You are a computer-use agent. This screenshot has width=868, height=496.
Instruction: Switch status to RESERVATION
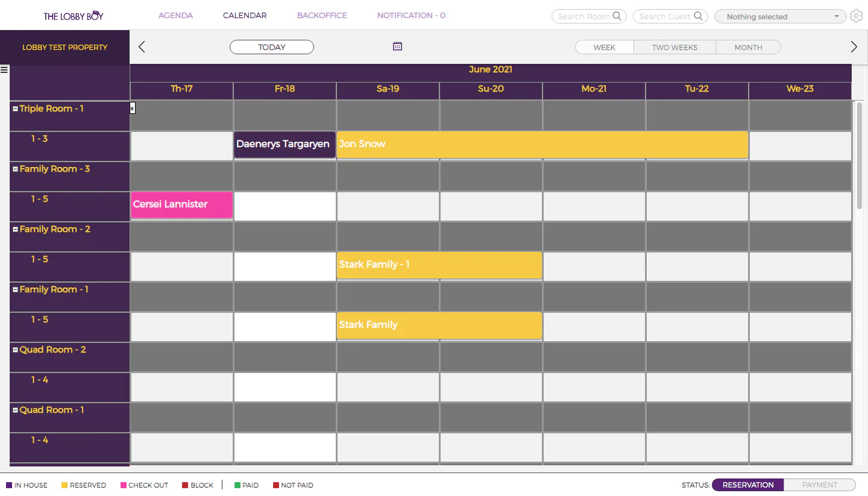748,485
